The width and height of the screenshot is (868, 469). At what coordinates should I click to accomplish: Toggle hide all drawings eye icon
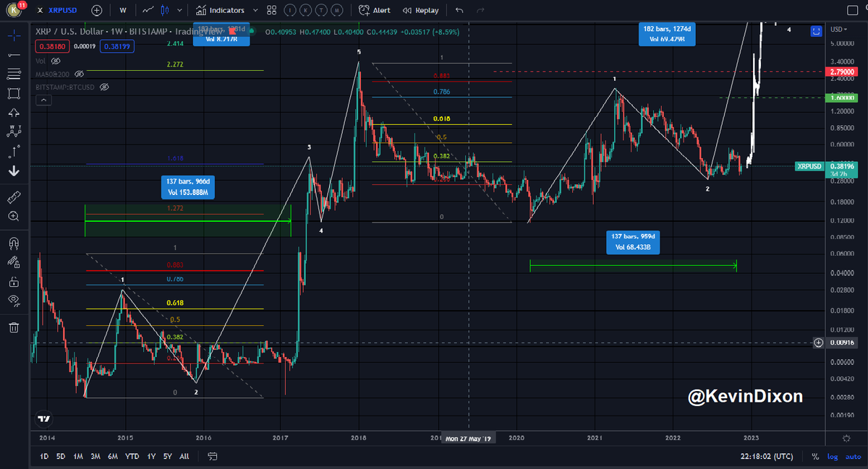tap(14, 301)
